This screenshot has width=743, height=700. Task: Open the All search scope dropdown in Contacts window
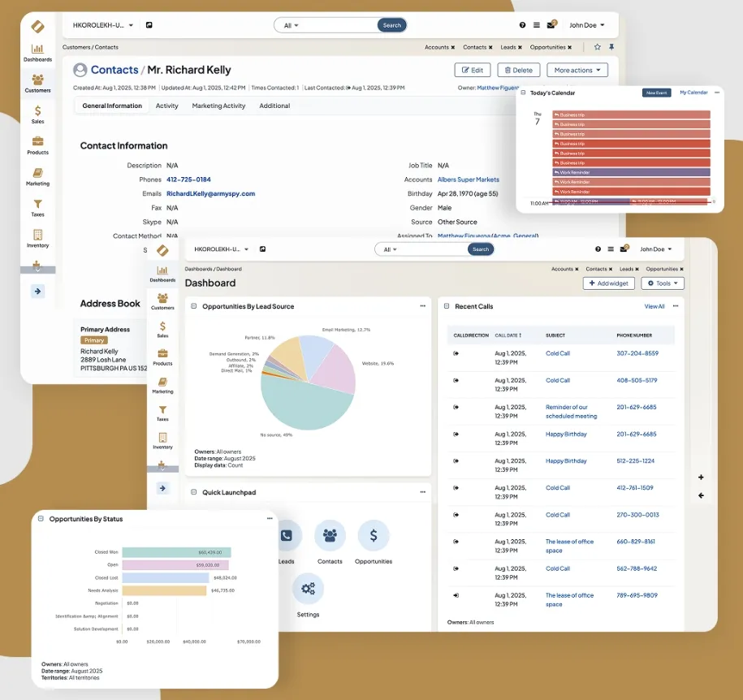[291, 26]
